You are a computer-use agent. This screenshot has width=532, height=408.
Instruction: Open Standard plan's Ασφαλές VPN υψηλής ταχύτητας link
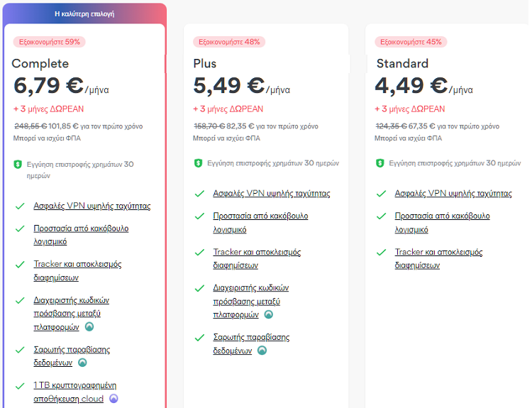453,194
